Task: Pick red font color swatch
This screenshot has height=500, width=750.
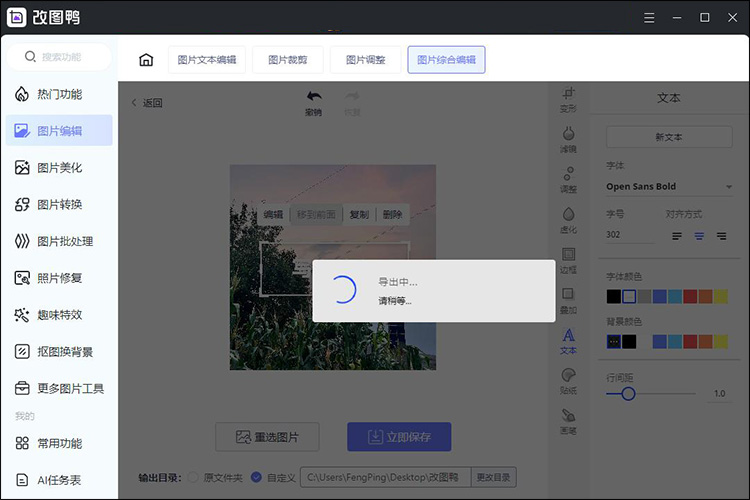Action: [690, 297]
